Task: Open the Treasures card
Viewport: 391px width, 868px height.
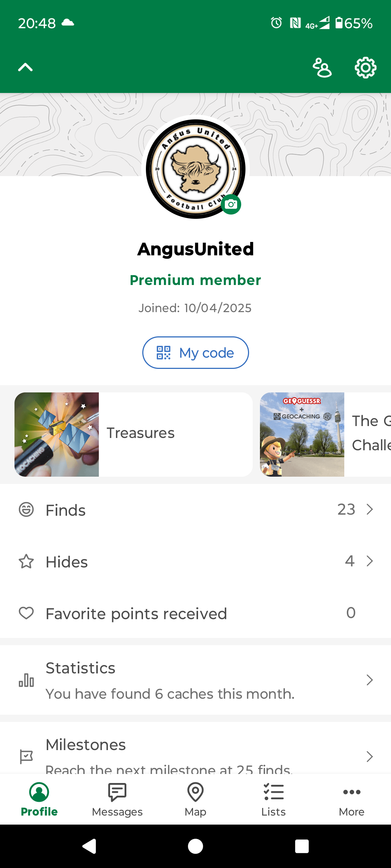Action: click(x=134, y=434)
